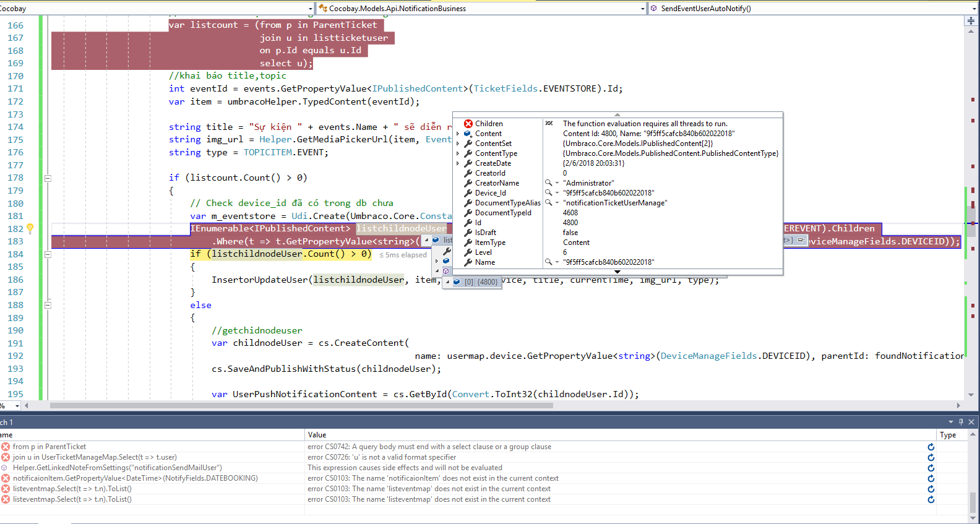980x524 pixels.
Task: Open visualizer dropdown arrow for CreatorName
Action: click(557, 183)
